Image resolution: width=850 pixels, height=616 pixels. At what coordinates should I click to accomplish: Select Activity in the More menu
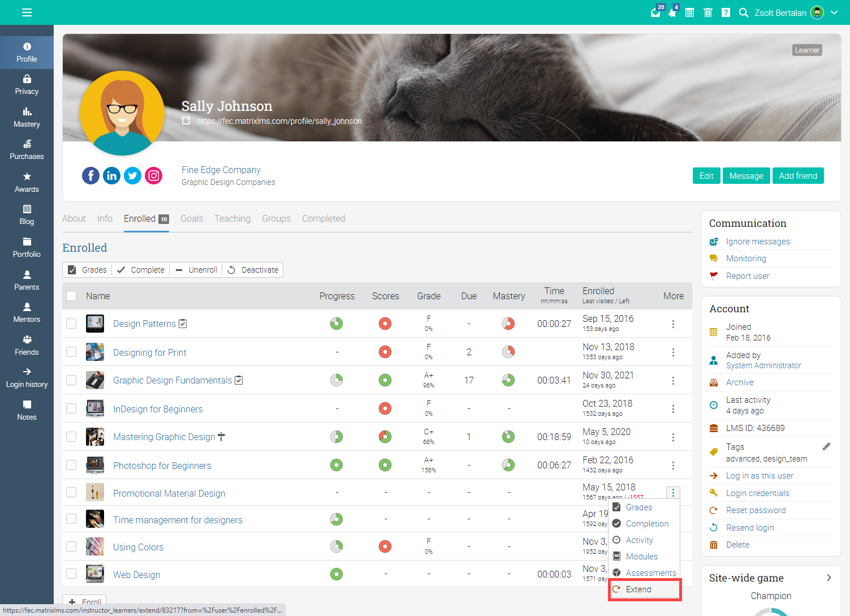[x=645, y=540]
